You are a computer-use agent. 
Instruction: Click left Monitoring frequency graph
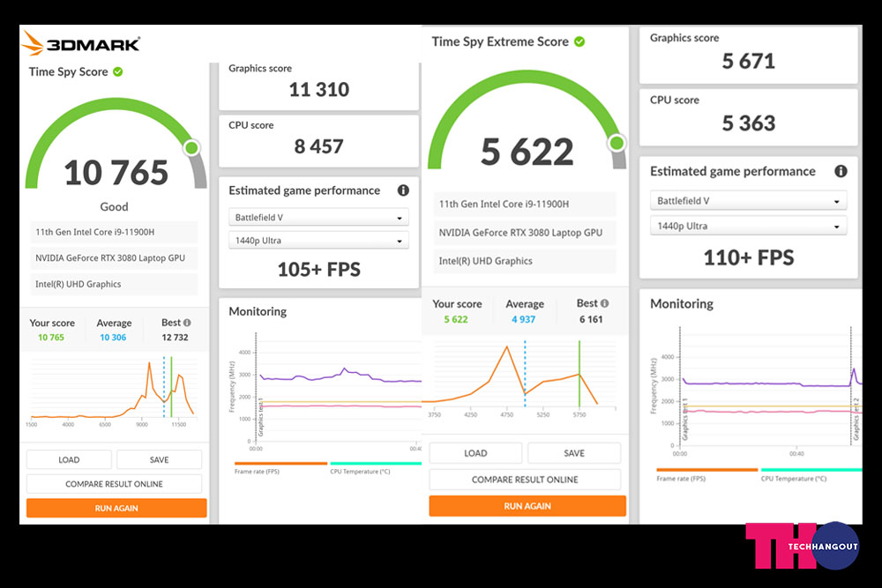tap(325, 393)
